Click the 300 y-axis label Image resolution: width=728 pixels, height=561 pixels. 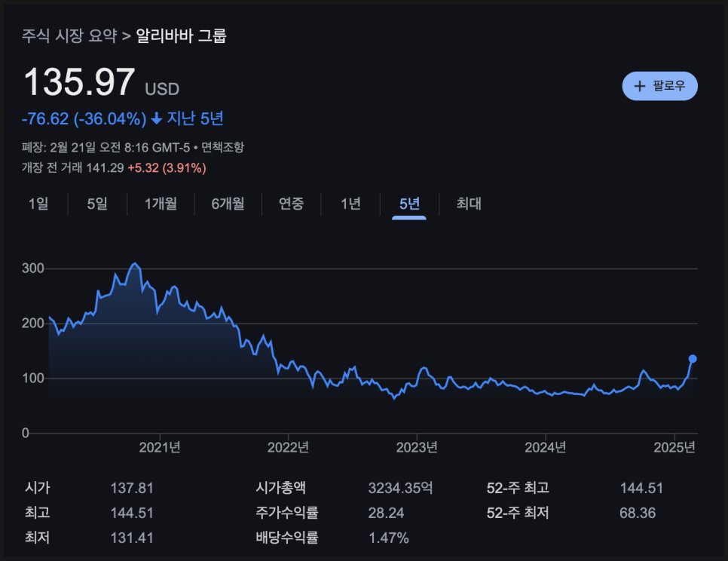pyautogui.click(x=33, y=268)
